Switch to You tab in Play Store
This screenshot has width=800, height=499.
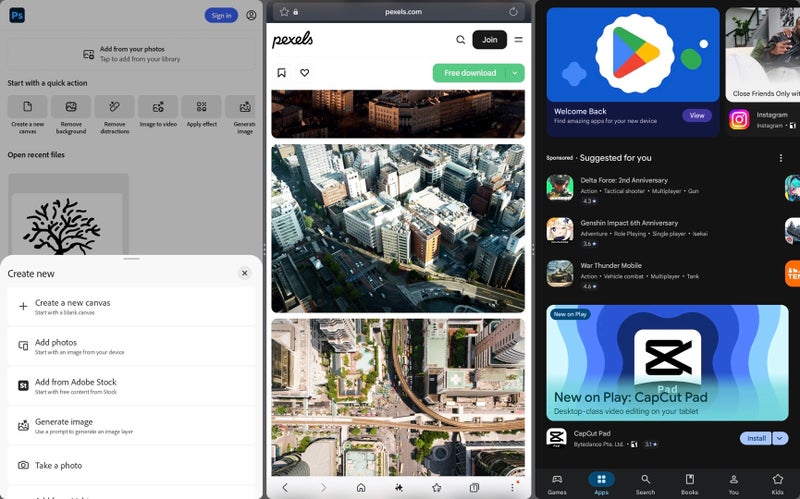coord(733,484)
